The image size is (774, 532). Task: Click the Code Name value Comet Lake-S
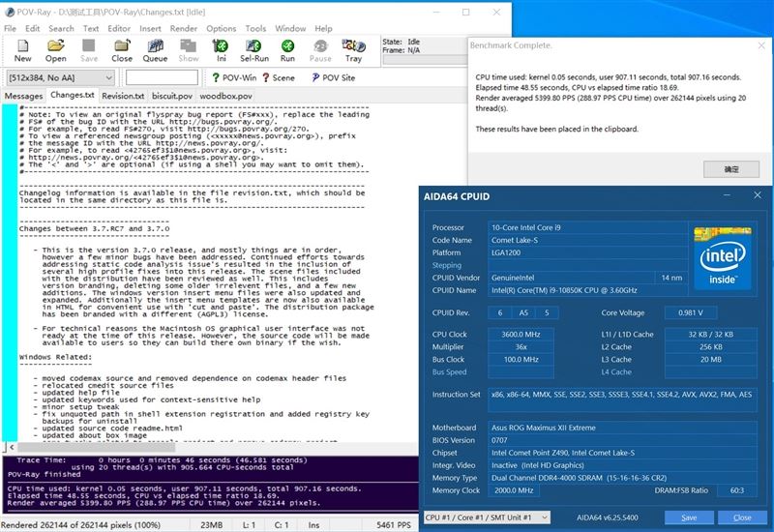(587, 240)
